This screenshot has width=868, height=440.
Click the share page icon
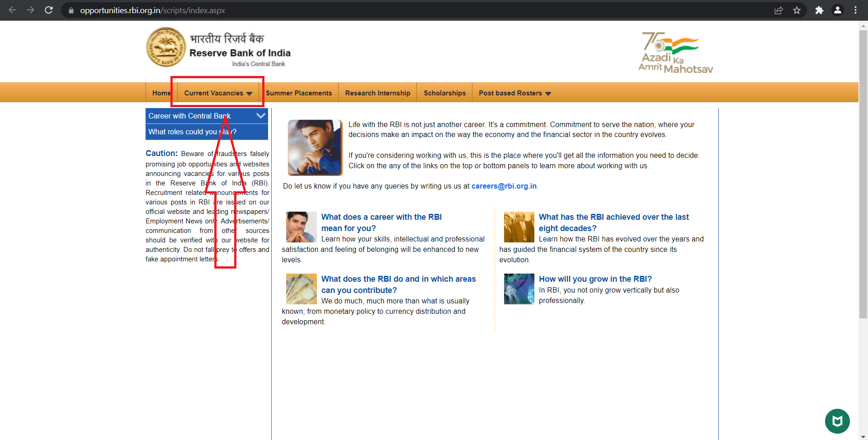778,10
